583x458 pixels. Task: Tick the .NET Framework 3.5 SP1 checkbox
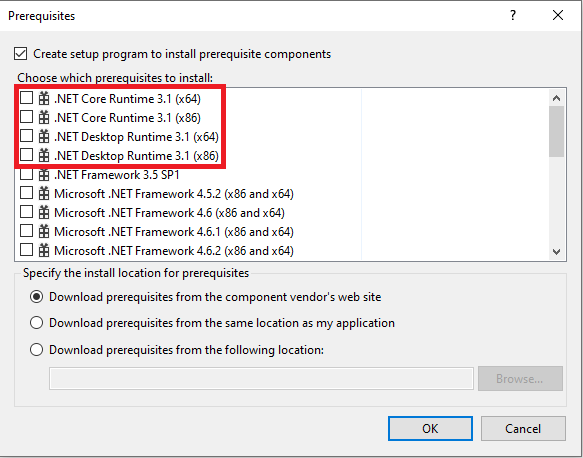click(26, 174)
